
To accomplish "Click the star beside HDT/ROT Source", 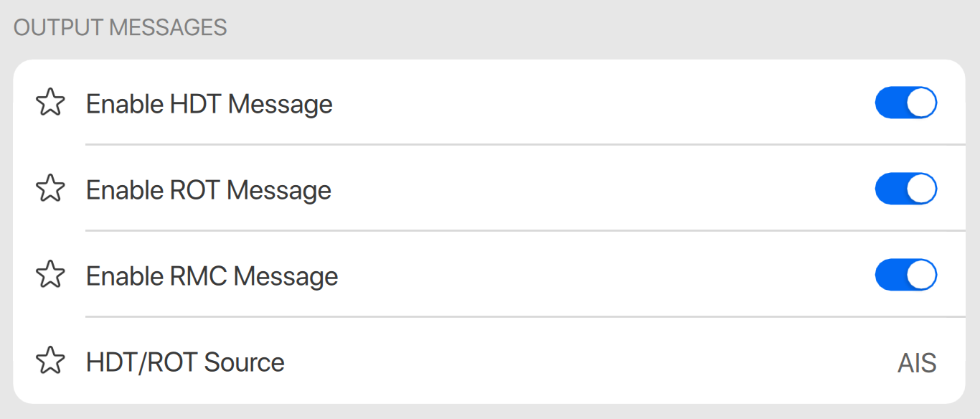I will pos(50,361).
